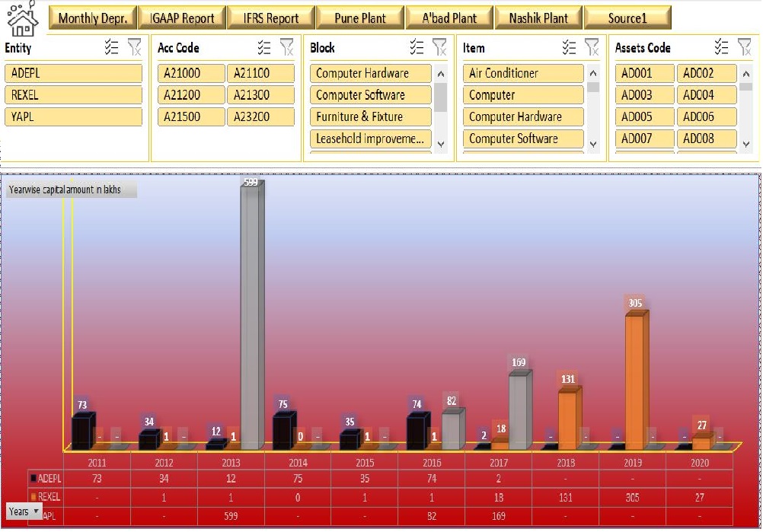Clear filter icon on Acc Code slicer

287,47
